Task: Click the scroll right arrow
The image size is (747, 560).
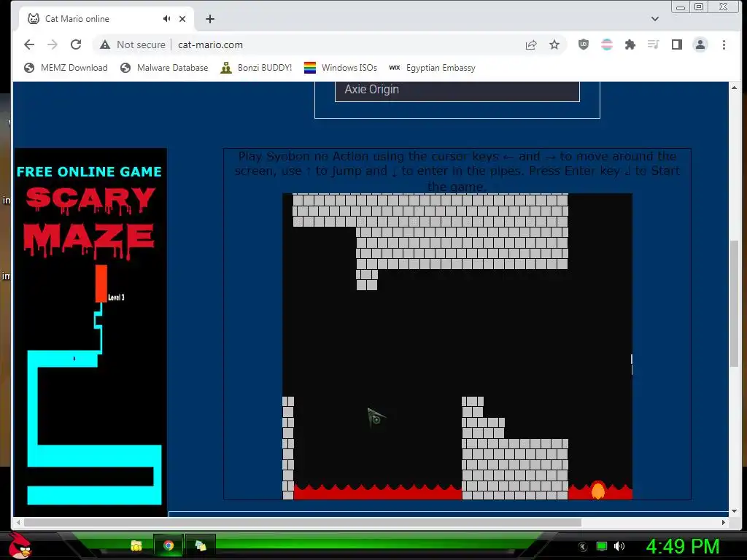Action: pyautogui.click(x=724, y=522)
